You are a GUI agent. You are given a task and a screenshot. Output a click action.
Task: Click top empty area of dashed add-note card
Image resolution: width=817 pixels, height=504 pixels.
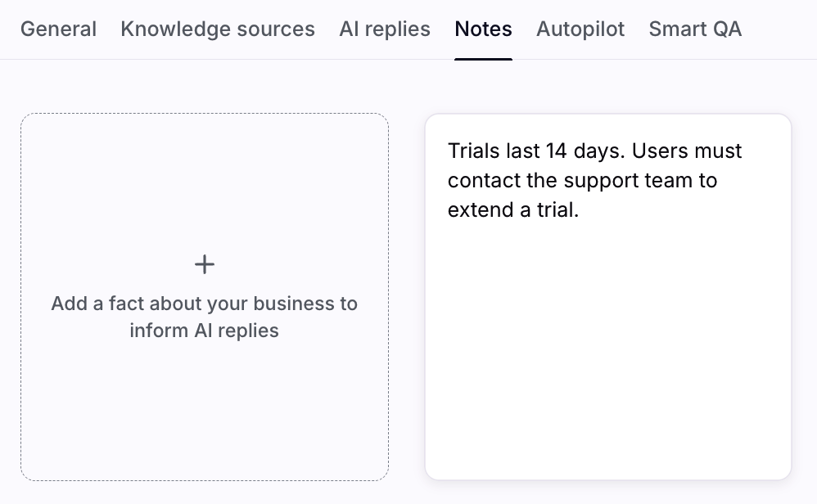204,172
